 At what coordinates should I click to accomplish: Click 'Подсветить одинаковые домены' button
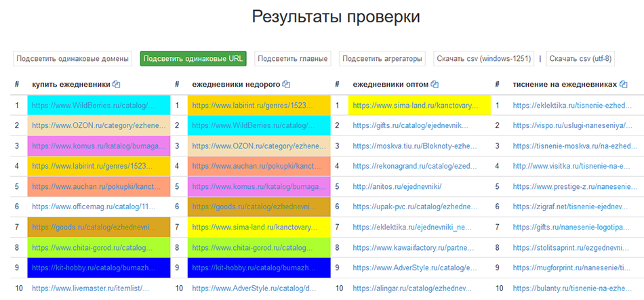pos(73,59)
